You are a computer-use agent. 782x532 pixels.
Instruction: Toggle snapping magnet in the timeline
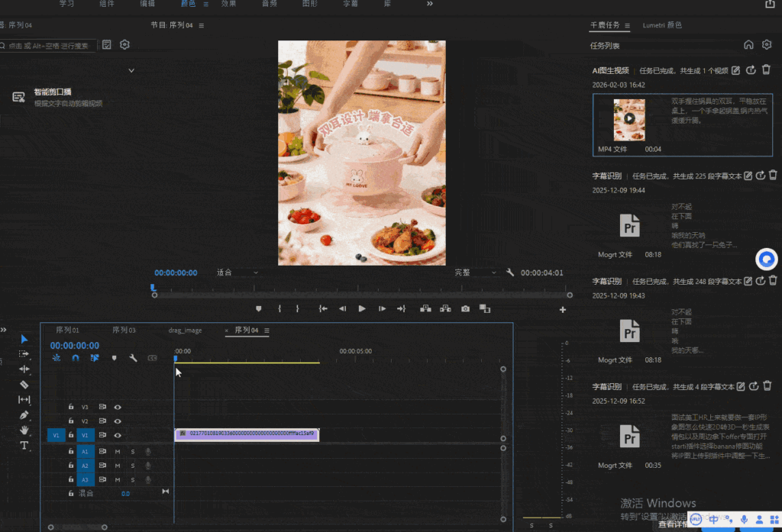75,357
